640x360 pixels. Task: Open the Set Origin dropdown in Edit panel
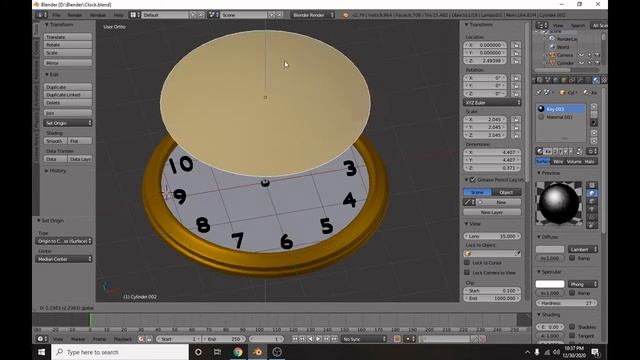67,123
